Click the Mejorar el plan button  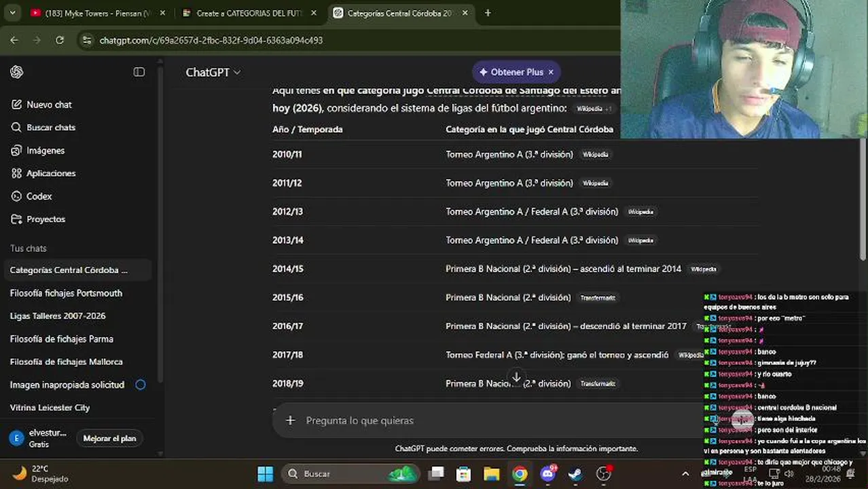pyautogui.click(x=109, y=439)
